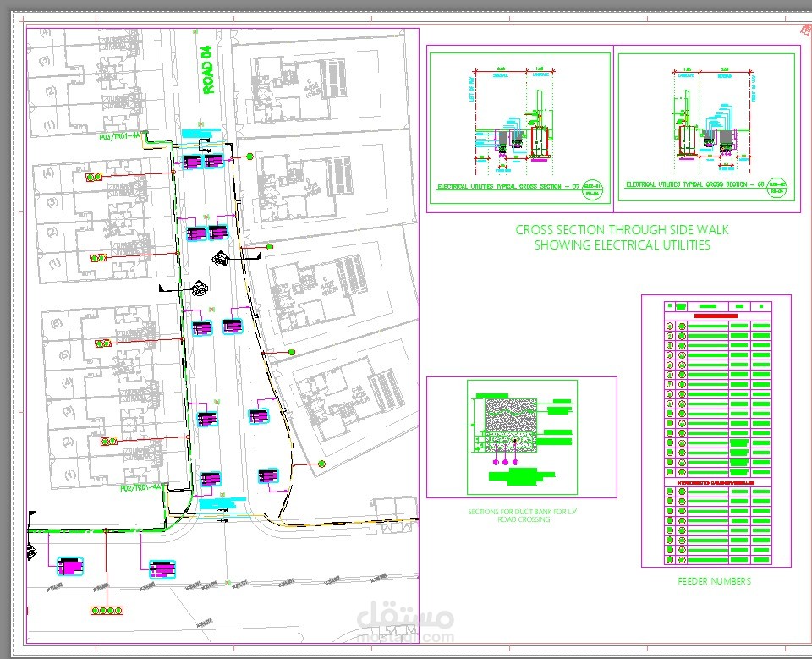Select the P02/TR01-4A feeder label
Screen dimensions: 812x659
click(141, 488)
